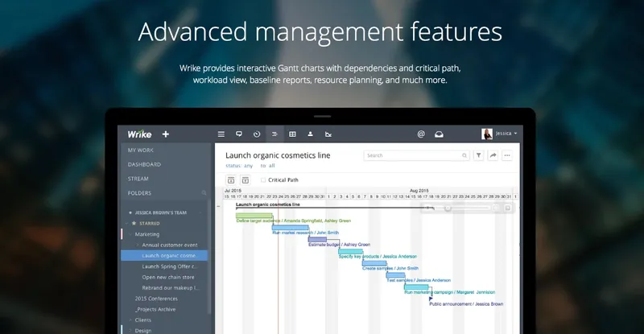The height and width of the screenshot is (334, 644).
Task: Open the workload person view icon
Action: pyautogui.click(x=310, y=134)
